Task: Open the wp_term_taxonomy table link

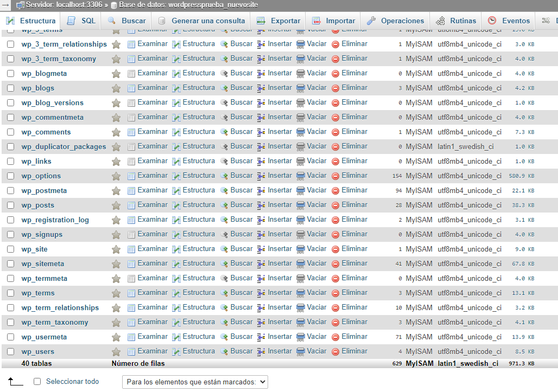Action: 55,323
